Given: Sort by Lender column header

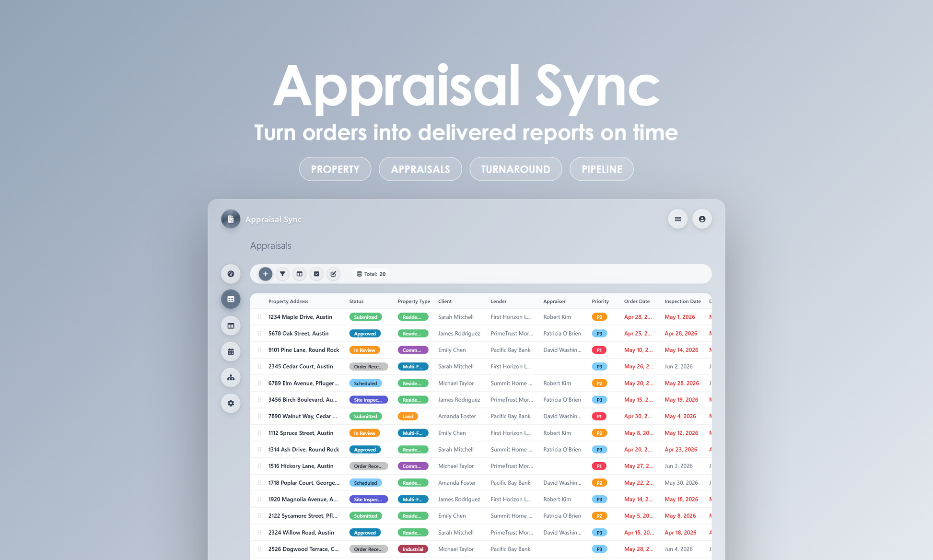Looking at the screenshot, I should click(x=499, y=301).
